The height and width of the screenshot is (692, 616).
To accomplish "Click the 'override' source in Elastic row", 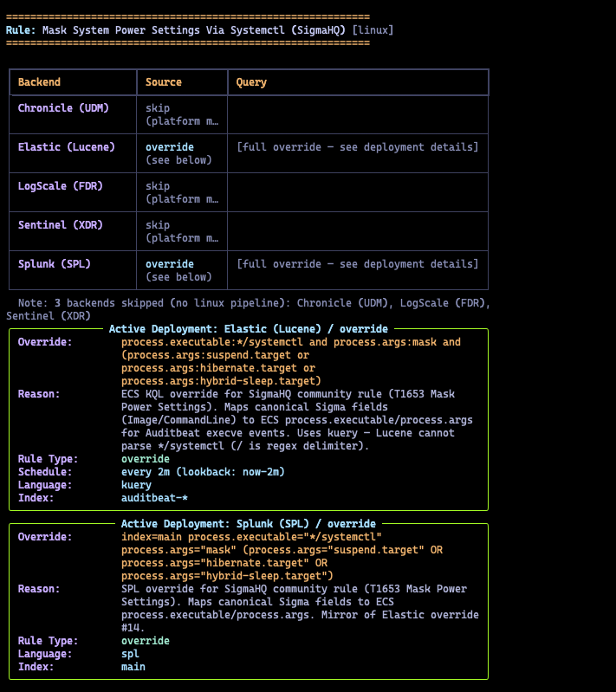I will pos(170,147).
